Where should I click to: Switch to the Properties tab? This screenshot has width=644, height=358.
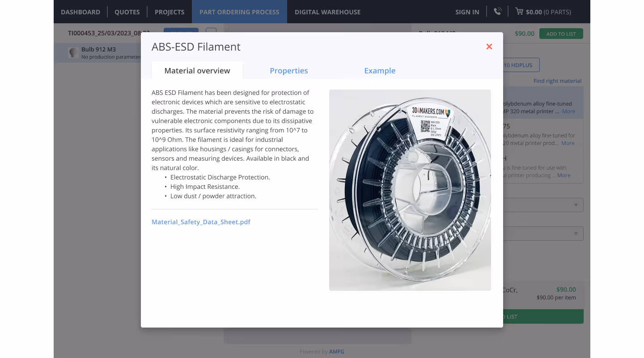[289, 70]
